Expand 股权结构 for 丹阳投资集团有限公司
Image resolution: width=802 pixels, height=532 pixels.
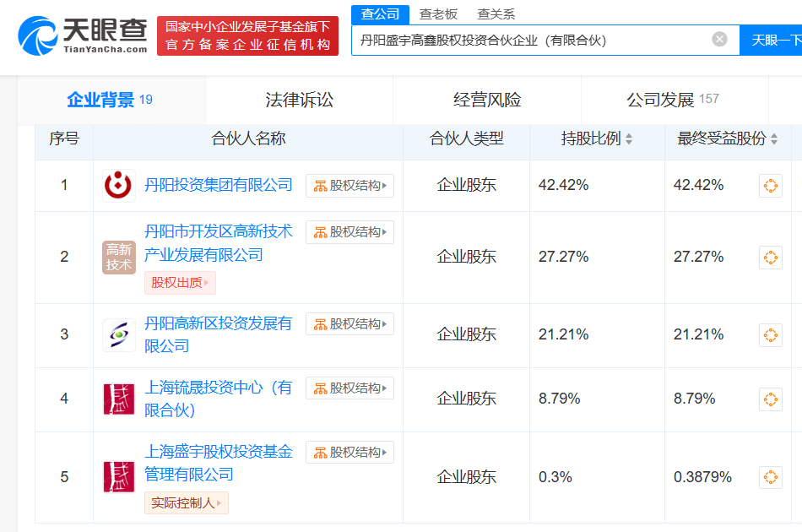pyautogui.click(x=350, y=185)
